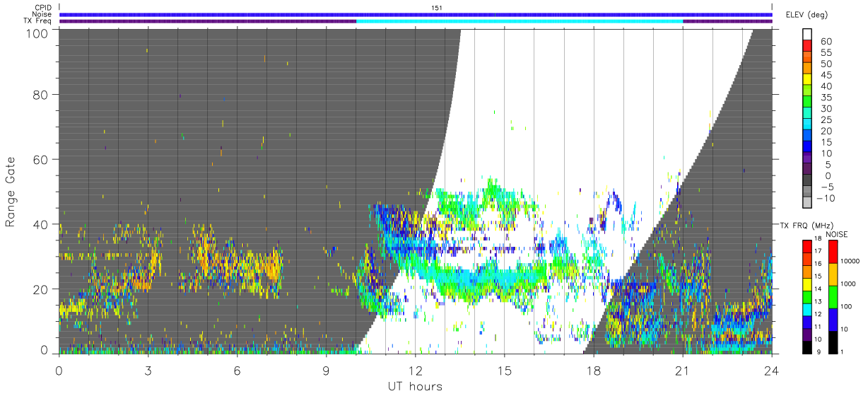
Task: Click the TX Freq row label
Action: point(38,21)
